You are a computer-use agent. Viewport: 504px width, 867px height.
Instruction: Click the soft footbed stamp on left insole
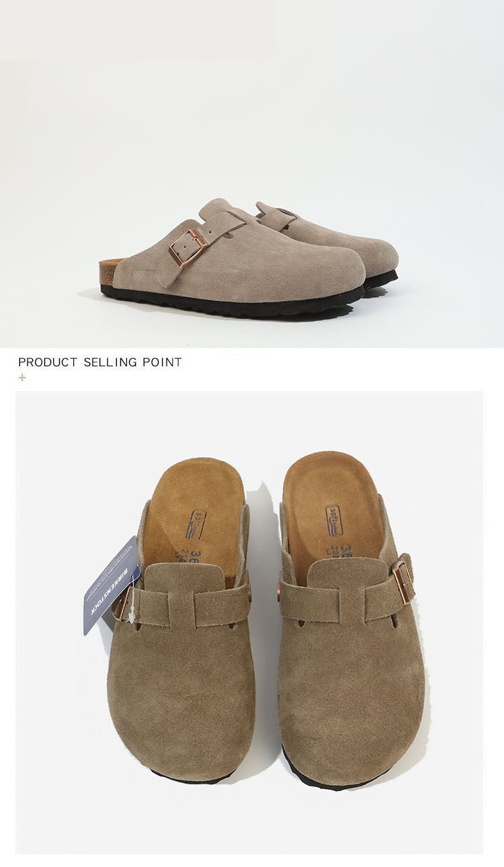click(x=196, y=525)
